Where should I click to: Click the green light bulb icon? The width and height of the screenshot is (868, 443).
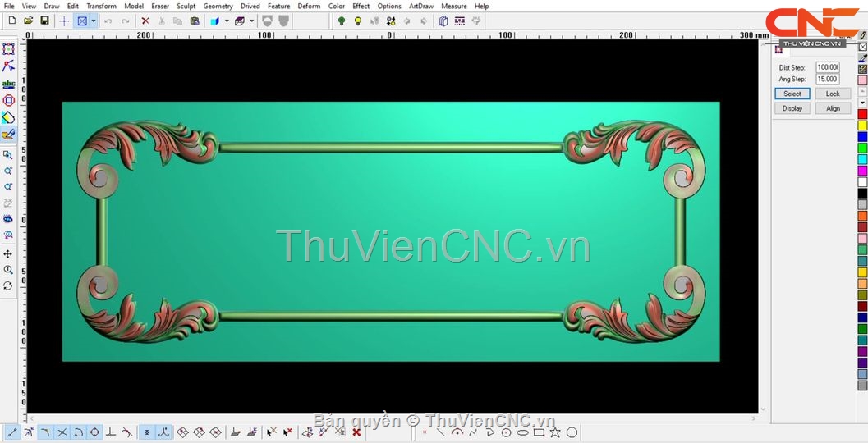click(342, 21)
